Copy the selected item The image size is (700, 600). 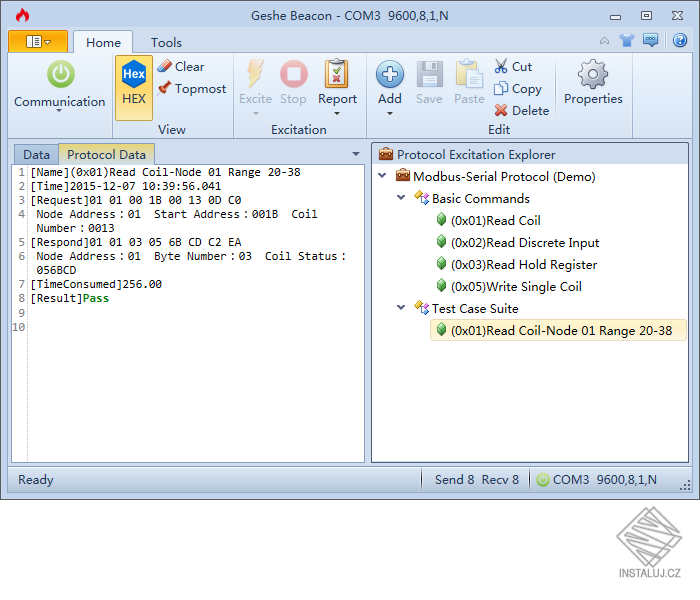tap(518, 88)
